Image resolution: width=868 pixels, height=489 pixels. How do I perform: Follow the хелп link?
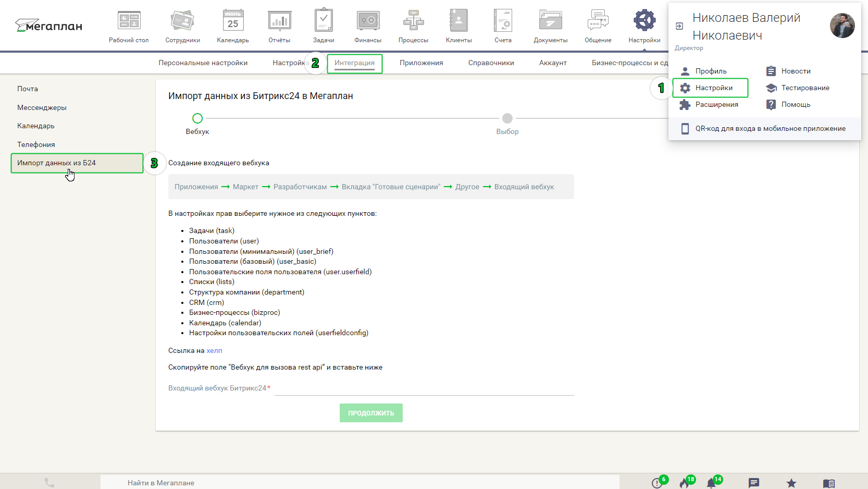tap(214, 350)
